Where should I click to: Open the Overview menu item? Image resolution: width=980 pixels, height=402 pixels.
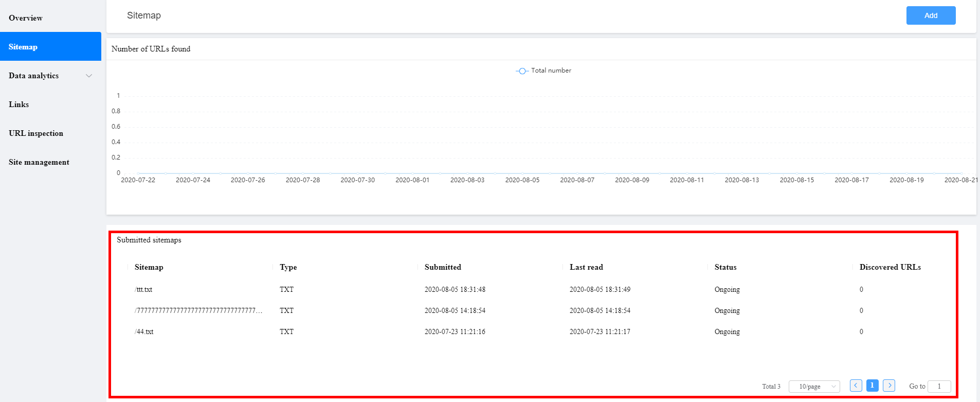point(50,18)
